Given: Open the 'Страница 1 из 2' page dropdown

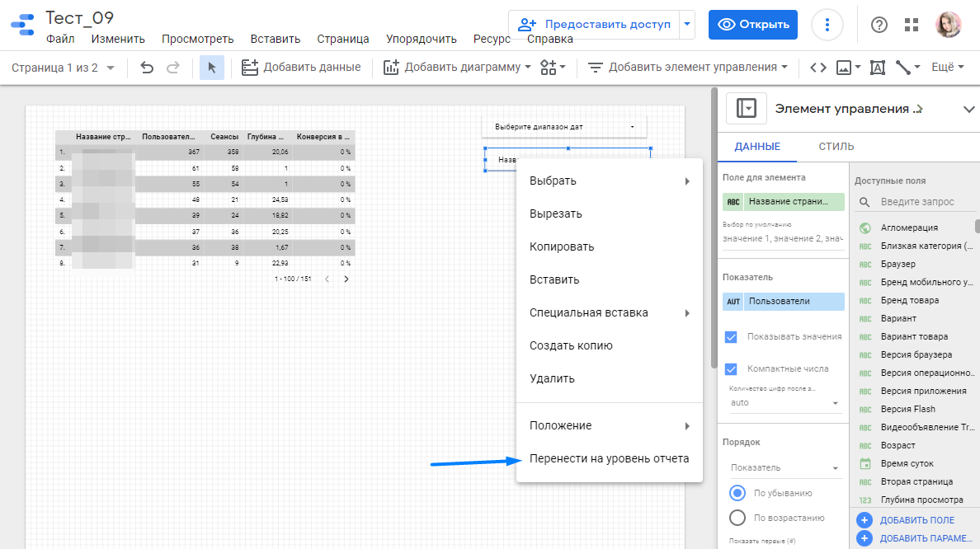Looking at the screenshot, I should point(63,68).
